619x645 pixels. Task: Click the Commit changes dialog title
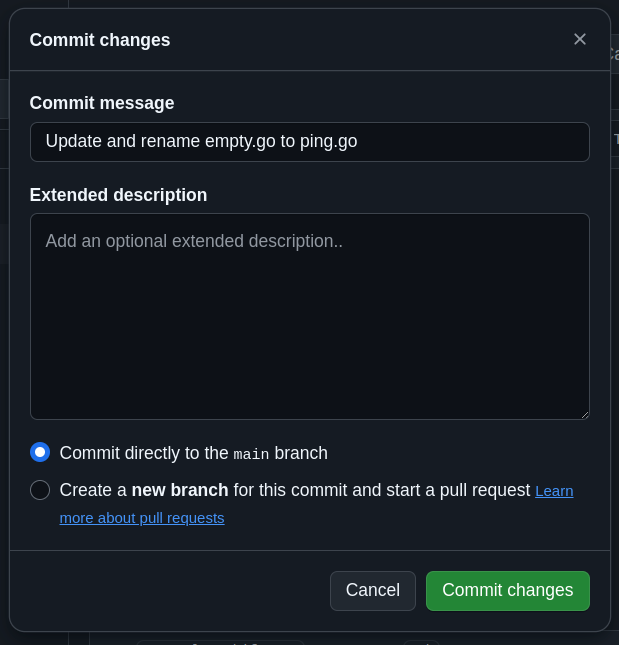(100, 40)
